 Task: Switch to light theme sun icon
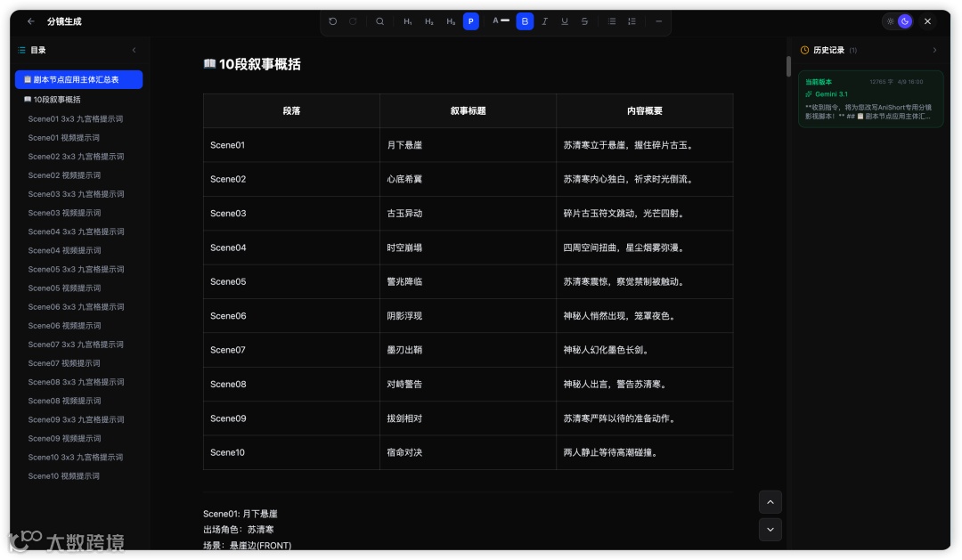[890, 21]
